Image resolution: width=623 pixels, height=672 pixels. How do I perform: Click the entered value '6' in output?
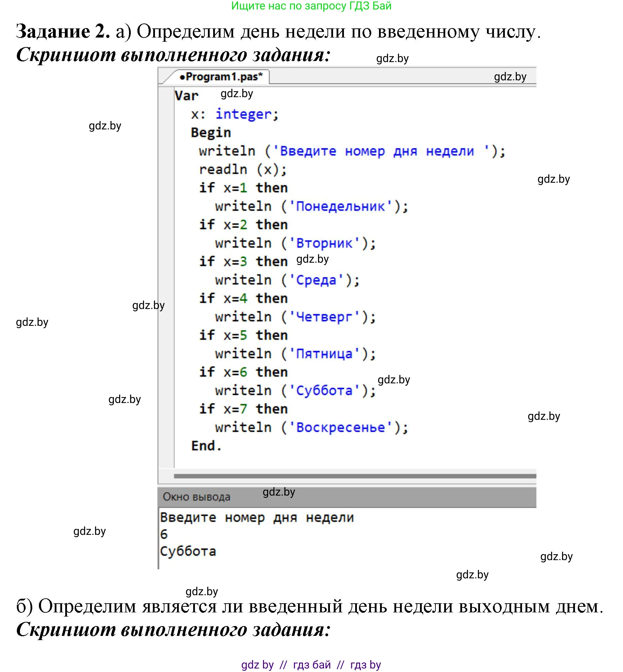pos(164,534)
